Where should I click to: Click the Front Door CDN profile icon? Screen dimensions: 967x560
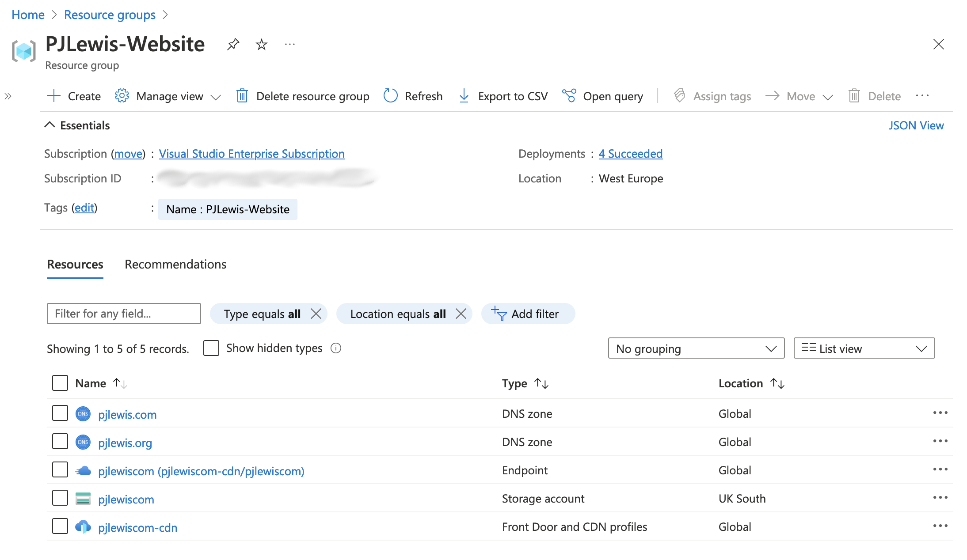tap(83, 527)
